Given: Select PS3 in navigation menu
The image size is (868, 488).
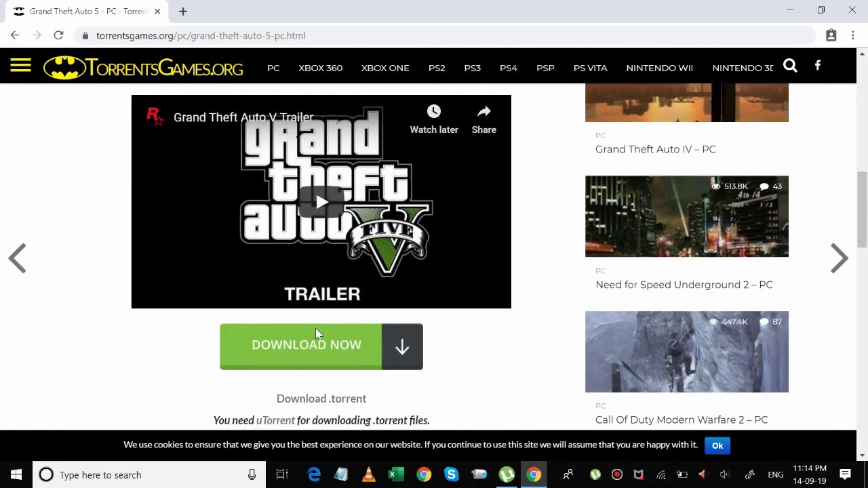Looking at the screenshot, I should click(x=472, y=68).
